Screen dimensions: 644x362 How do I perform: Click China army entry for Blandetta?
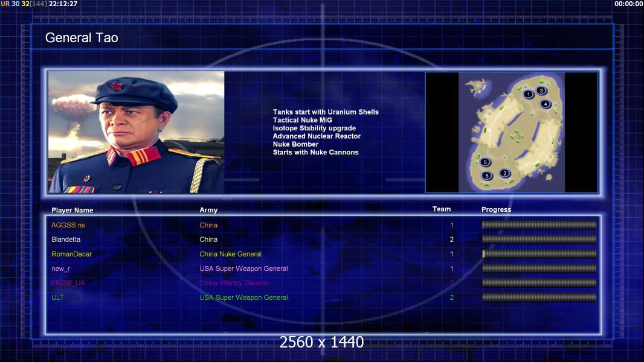(x=208, y=240)
